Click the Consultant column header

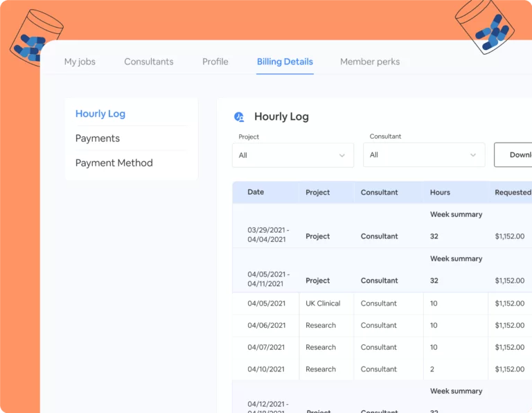point(379,193)
